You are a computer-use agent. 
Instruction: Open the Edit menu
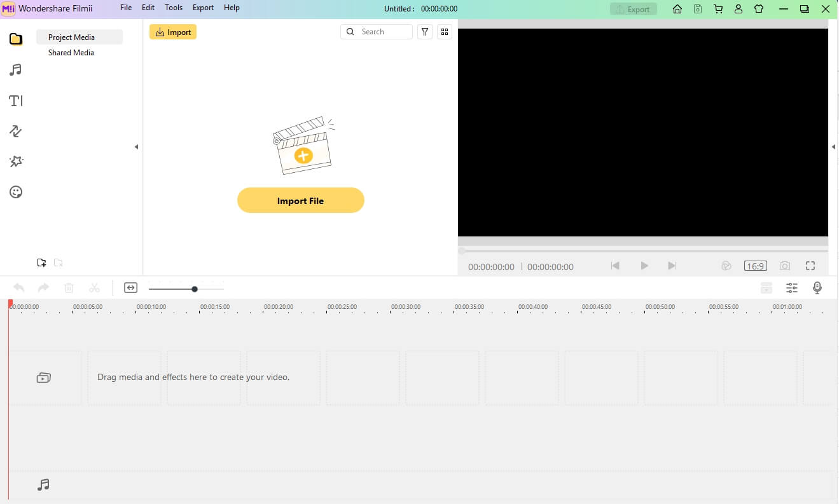(x=148, y=8)
